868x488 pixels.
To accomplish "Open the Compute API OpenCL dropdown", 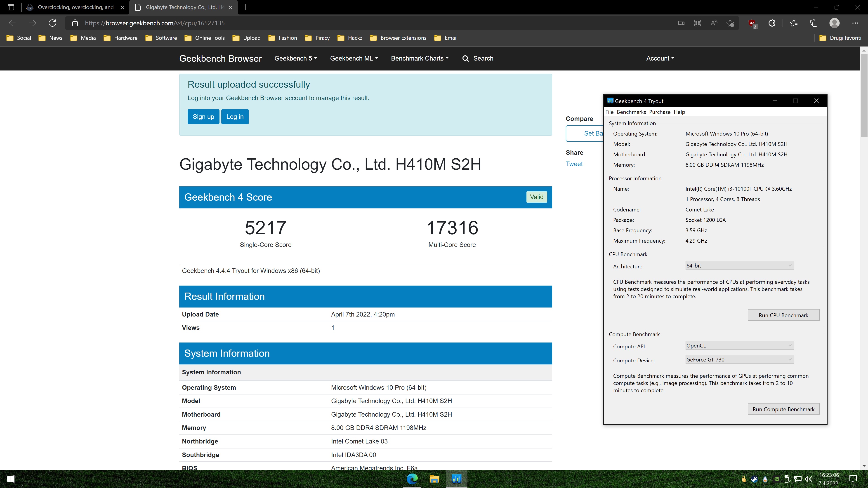I will [739, 345].
